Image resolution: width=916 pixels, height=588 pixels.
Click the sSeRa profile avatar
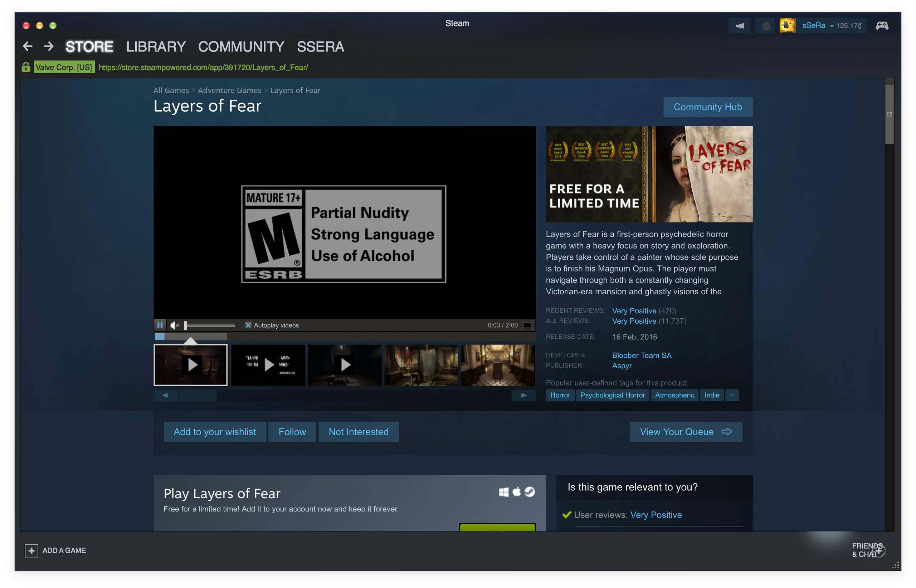pyautogui.click(x=788, y=26)
